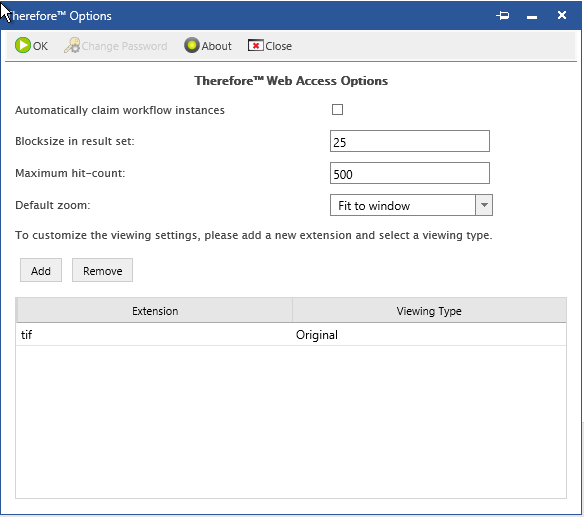Pin the Options window with pin icon

tap(503, 16)
